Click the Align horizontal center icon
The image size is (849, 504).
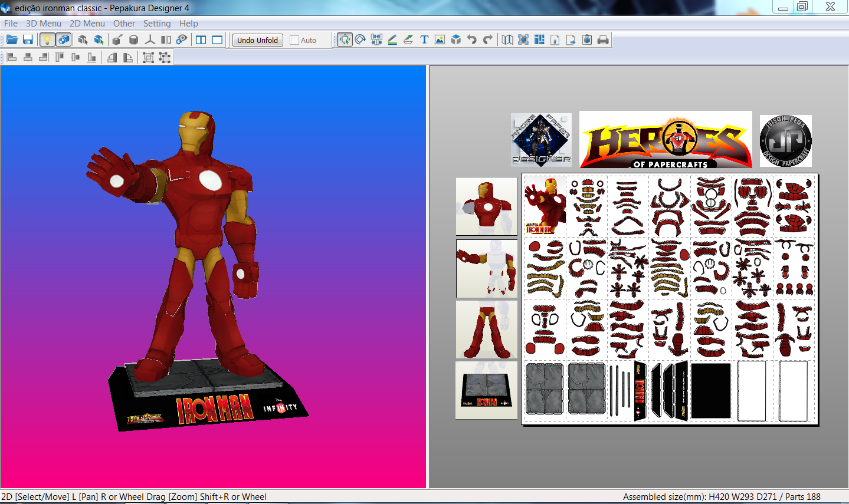tap(28, 57)
